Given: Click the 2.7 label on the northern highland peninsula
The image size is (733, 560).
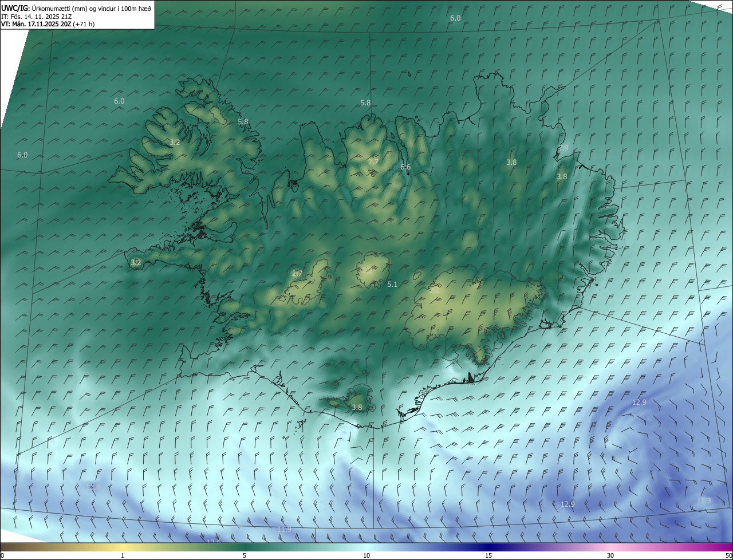Looking at the screenshot, I should click(373, 162).
